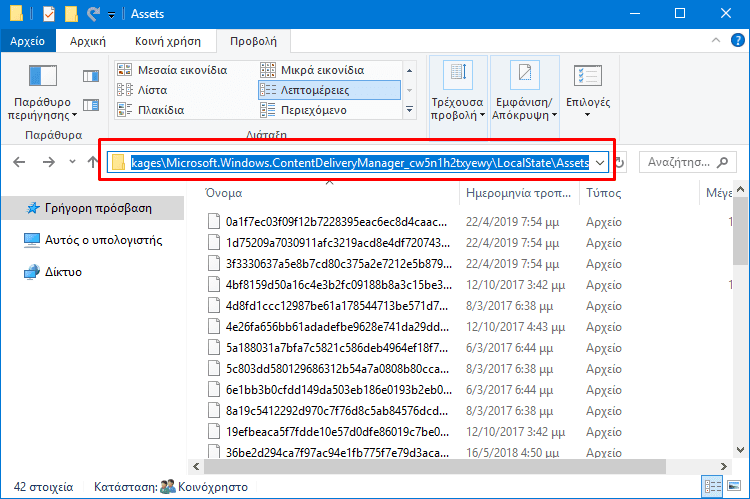Select the Προβολή ribbon tab
Viewport: 750px width, 499px height.
(x=253, y=41)
